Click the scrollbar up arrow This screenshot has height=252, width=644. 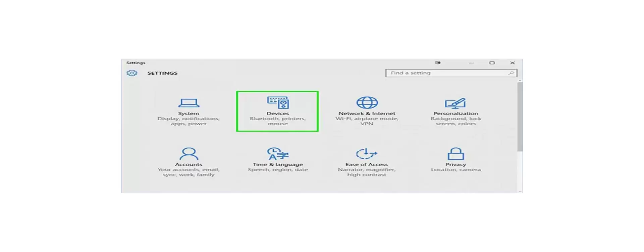[x=520, y=81]
